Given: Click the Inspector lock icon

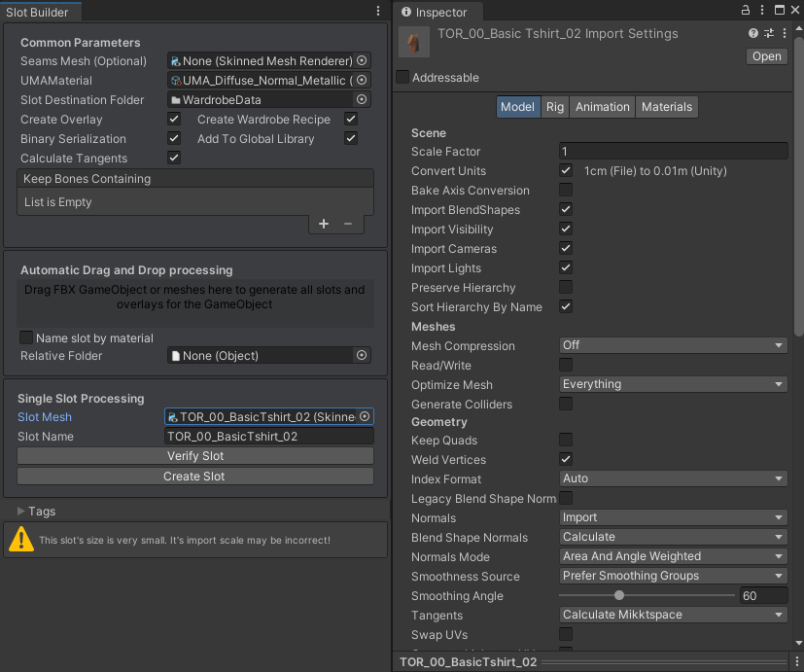Looking at the screenshot, I should pyautogui.click(x=746, y=11).
